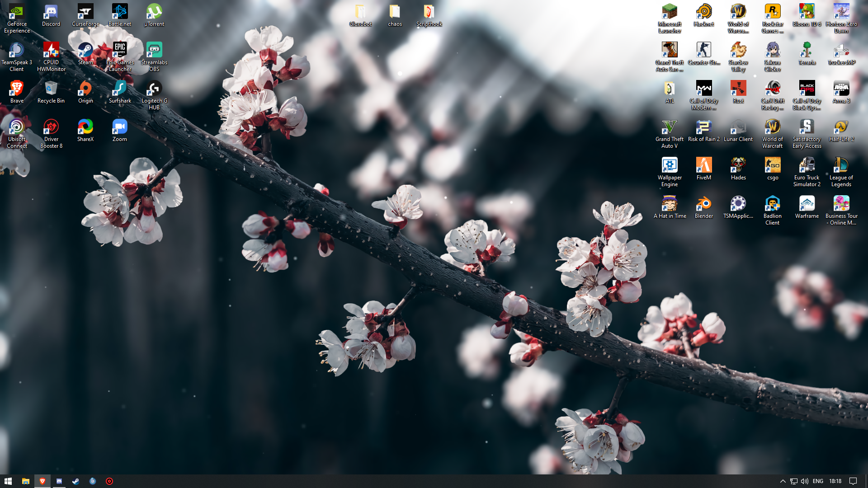Viewport: 868px width, 488px height.
Task: Open the Windows Start menu
Action: tap(8, 481)
